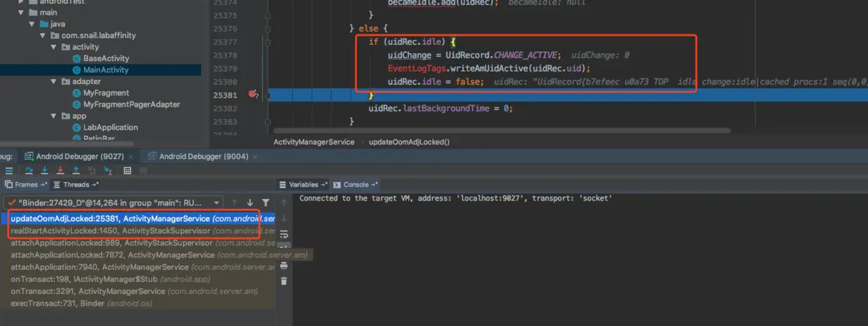Click the Evaluate Expression calculator icon
Screen dimensions: 868x326
(127, 170)
